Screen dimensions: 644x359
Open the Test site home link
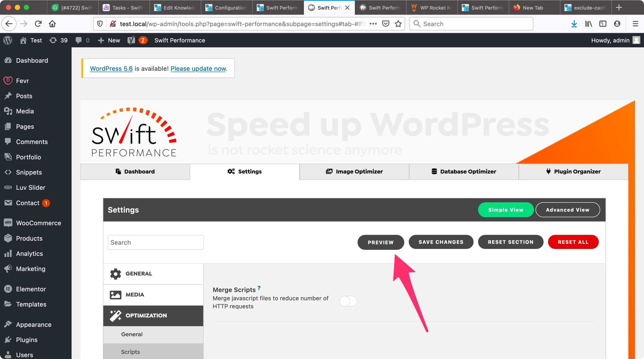coord(31,40)
